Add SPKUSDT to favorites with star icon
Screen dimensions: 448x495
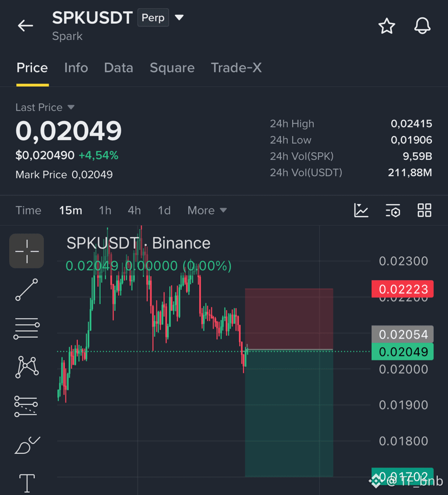click(386, 26)
